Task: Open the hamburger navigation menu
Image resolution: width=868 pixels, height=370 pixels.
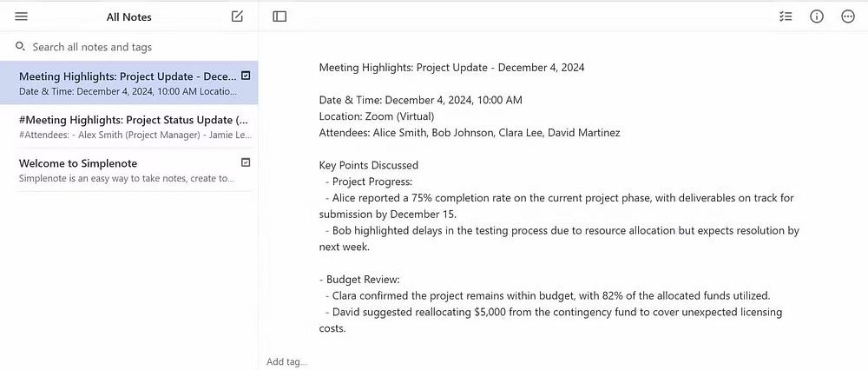Action: tap(22, 17)
